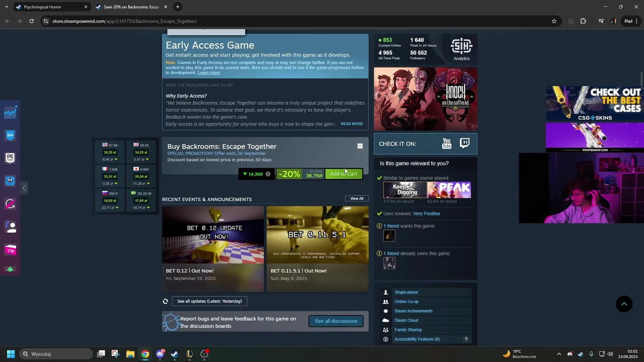
Task: Click the pink circular arrow sidebar icon
Action: click(10, 204)
